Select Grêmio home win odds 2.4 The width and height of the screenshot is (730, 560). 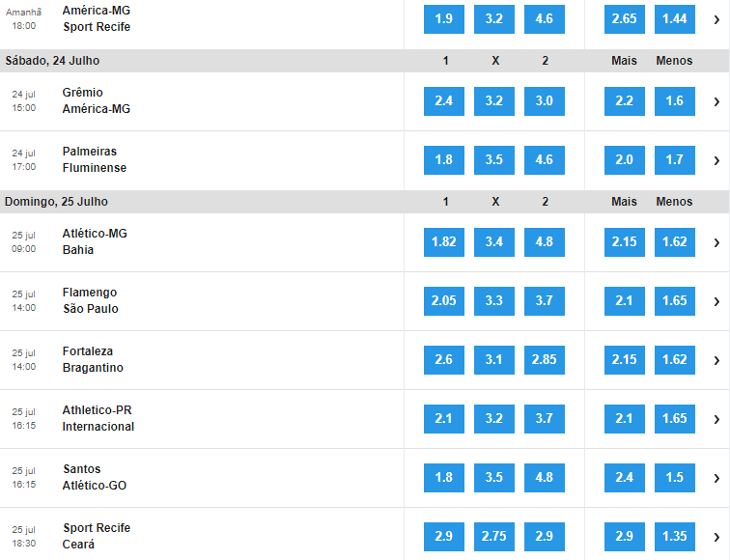pyautogui.click(x=443, y=101)
